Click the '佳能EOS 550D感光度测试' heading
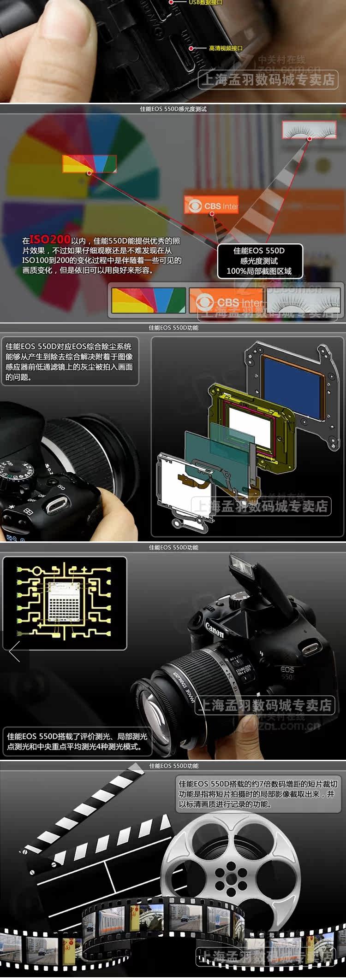The image size is (346, 980). [173, 109]
